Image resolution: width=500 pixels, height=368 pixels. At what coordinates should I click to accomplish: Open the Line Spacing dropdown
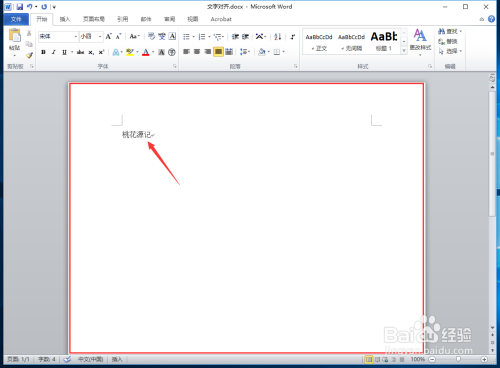tap(245, 52)
